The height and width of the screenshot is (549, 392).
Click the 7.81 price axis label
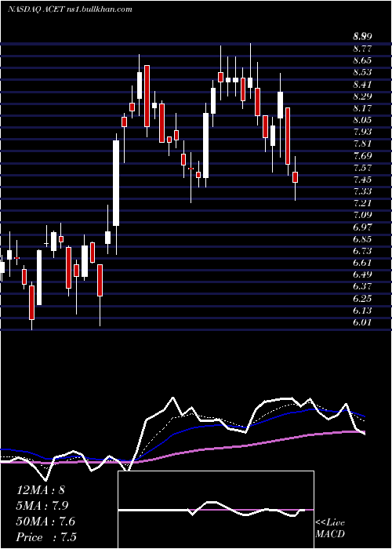pyautogui.click(x=362, y=144)
